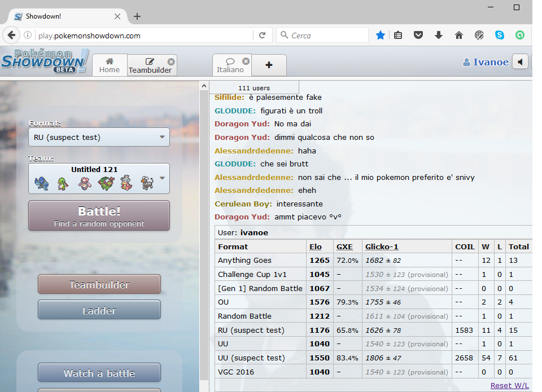The height and width of the screenshot is (392, 542).
Task: Click the Cerca search field
Action: tap(322, 35)
